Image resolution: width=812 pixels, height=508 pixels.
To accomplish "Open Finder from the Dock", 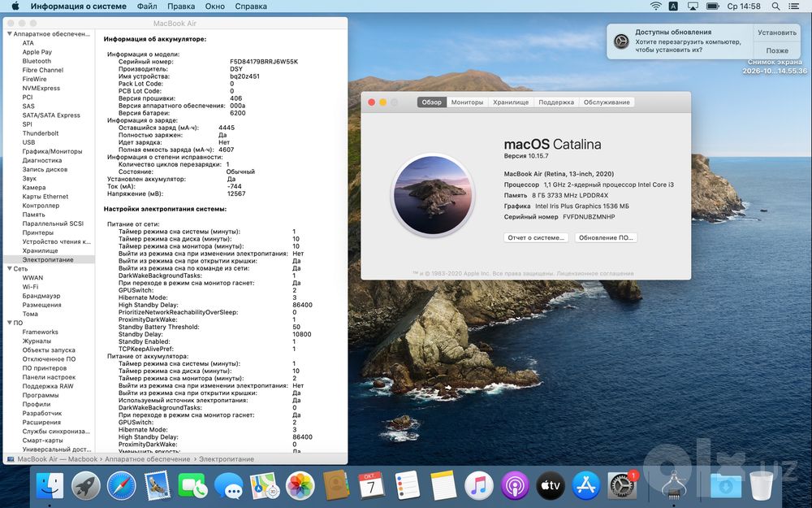I will point(50,486).
